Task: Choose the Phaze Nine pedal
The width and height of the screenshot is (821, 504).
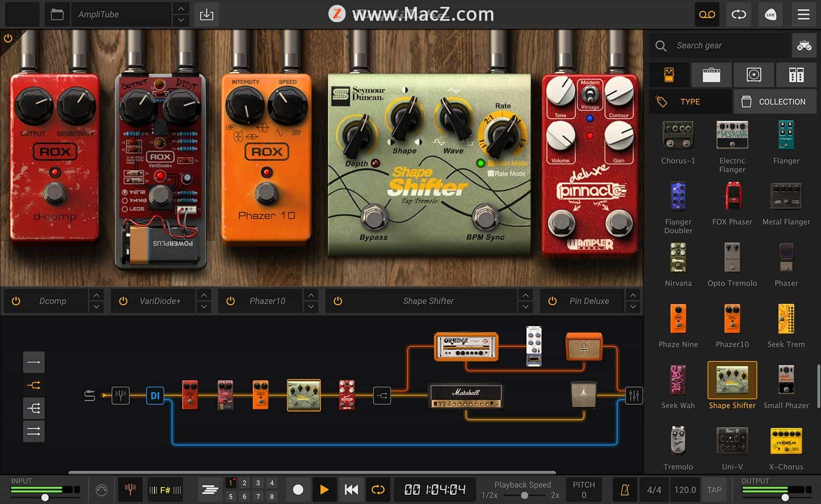Action: point(678,325)
